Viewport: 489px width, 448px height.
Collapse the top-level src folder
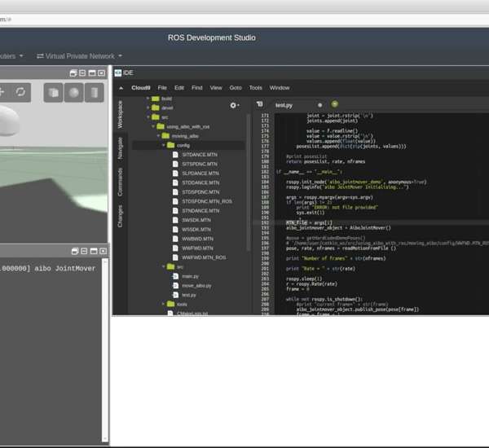coord(148,117)
